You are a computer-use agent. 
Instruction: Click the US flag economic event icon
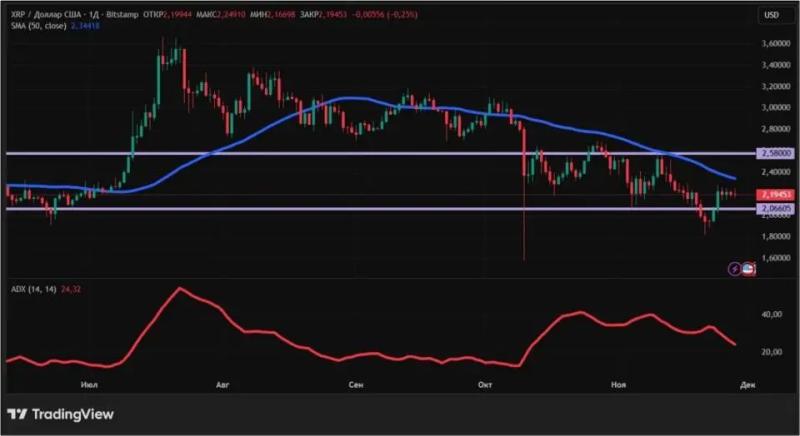pyautogui.click(x=749, y=269)
